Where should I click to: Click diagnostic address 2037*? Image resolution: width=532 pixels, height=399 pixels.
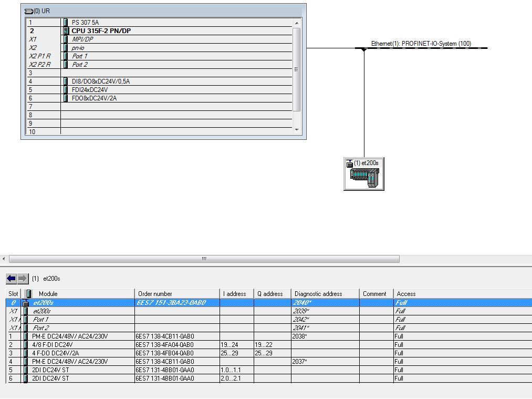[x=299, y=362]
